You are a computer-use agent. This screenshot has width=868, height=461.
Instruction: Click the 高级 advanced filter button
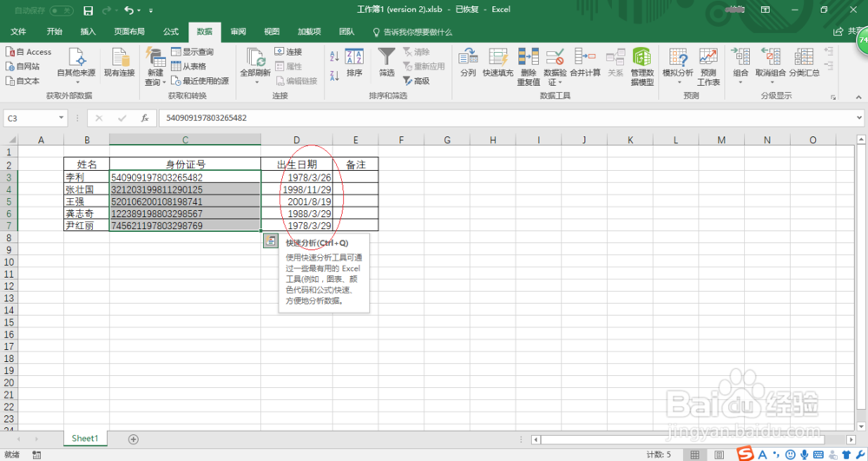(x=417, y=81)
